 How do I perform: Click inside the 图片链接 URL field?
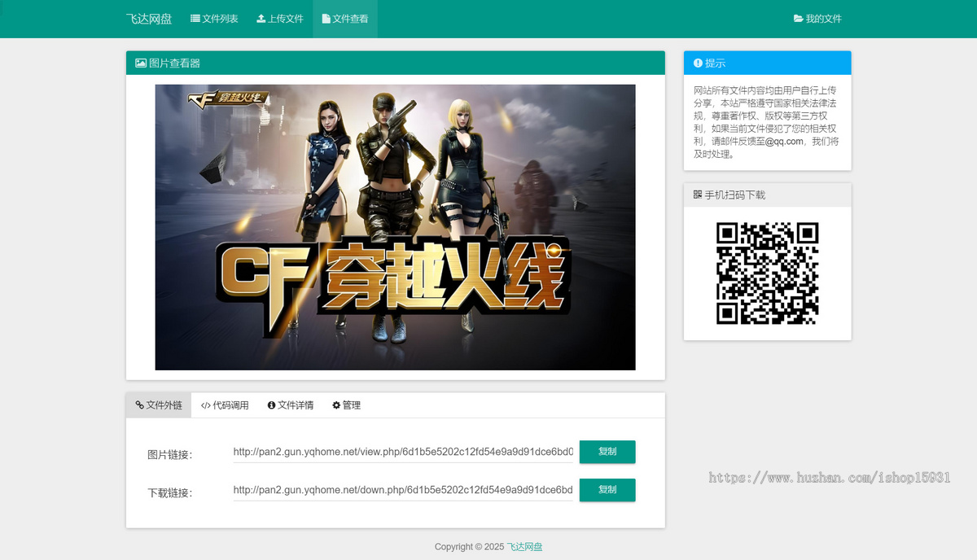pyautogui.click(x=403, y=452)
